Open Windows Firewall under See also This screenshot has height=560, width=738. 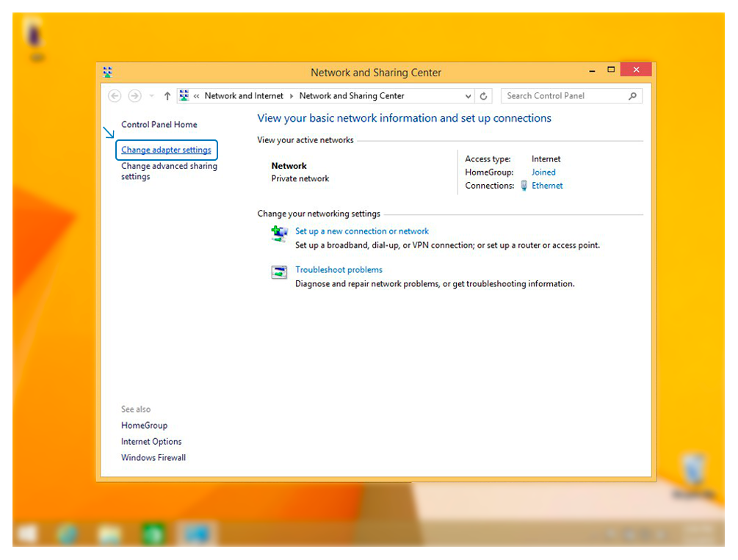point(153,457)
